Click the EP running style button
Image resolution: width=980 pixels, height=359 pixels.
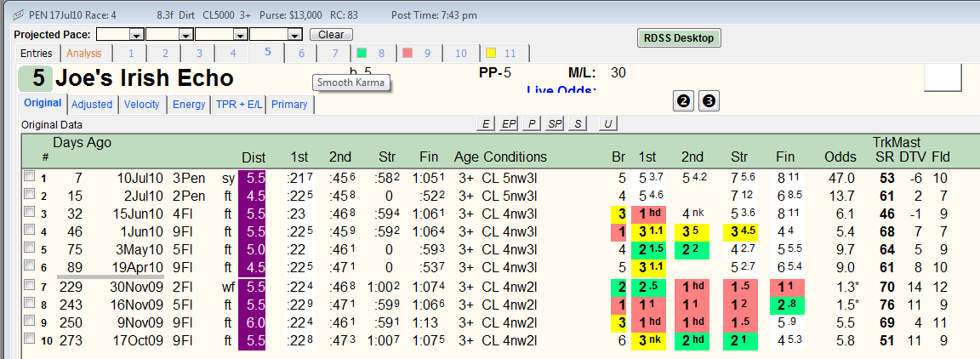tap(509, 124)
